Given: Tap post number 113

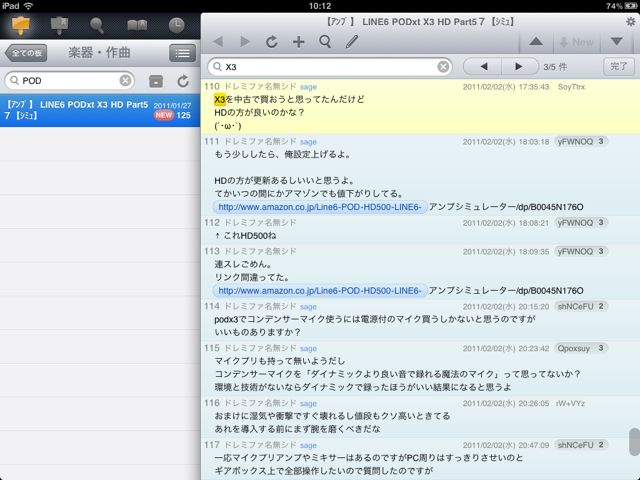Looking at the screenshot, I should [x=212, y=251].
